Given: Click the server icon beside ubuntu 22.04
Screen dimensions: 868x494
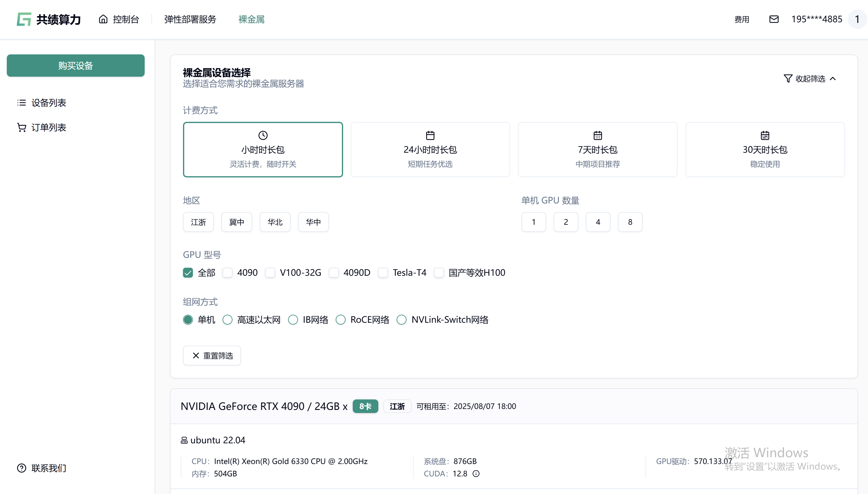Looking at the screenshot, I should (x=184, y=440).
